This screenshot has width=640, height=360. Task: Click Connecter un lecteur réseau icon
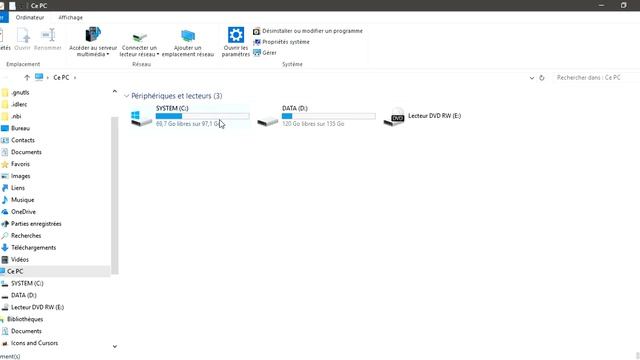[x=140, y=37]
